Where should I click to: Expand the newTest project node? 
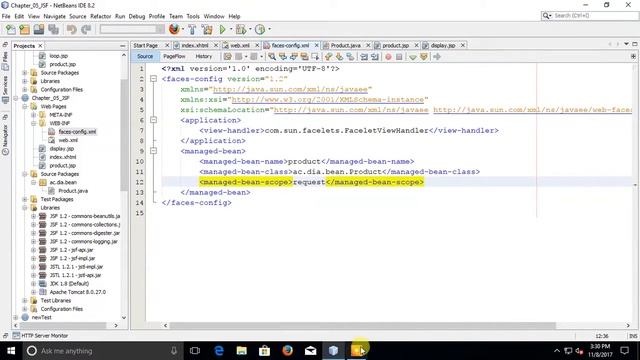click(16, 317)
